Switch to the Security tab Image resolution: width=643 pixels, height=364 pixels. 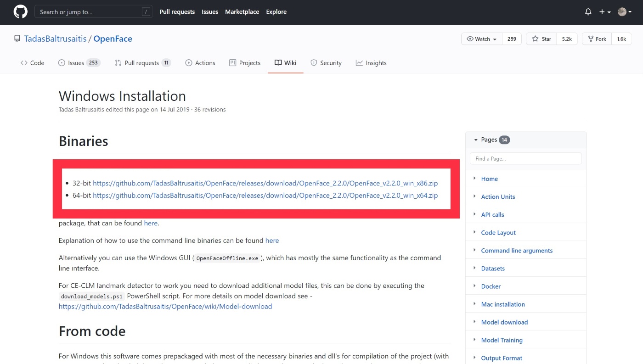pos(326,63)
